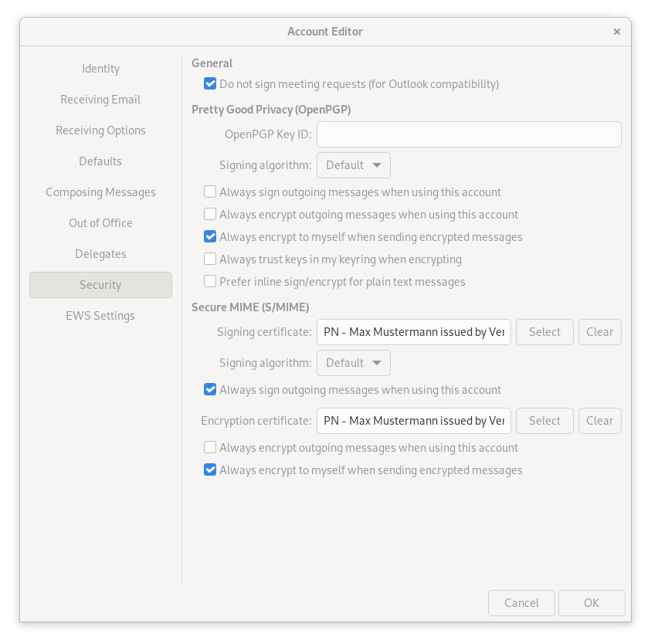The image size is (651, 644).
Task: Open the Receiving Options section
Action: [100, 130]
